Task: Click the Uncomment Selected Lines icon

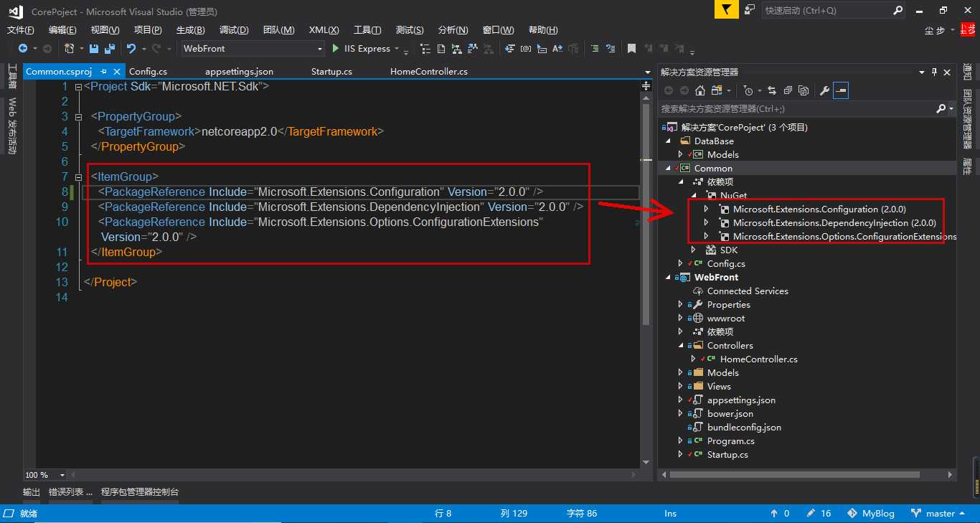Action: click(x=611, y=49)
